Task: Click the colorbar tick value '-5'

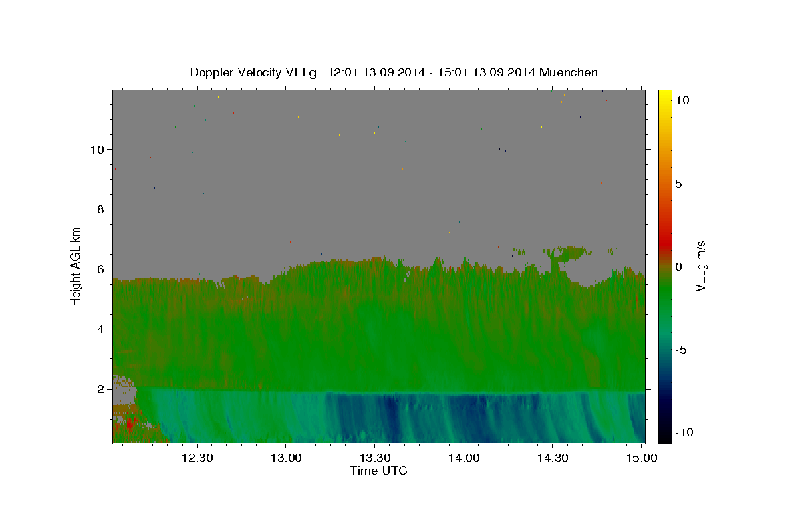Action: pyautogui.click(x=681, y=350)
